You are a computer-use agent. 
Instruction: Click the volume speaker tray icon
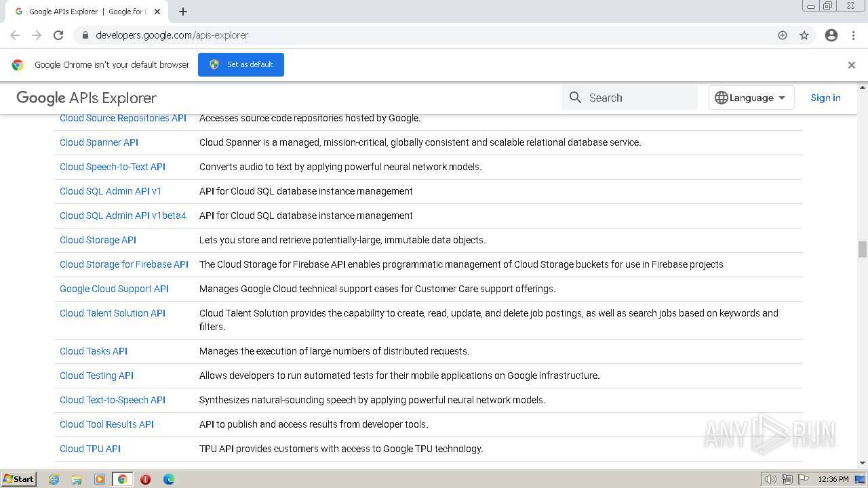(x=771, y=479)
